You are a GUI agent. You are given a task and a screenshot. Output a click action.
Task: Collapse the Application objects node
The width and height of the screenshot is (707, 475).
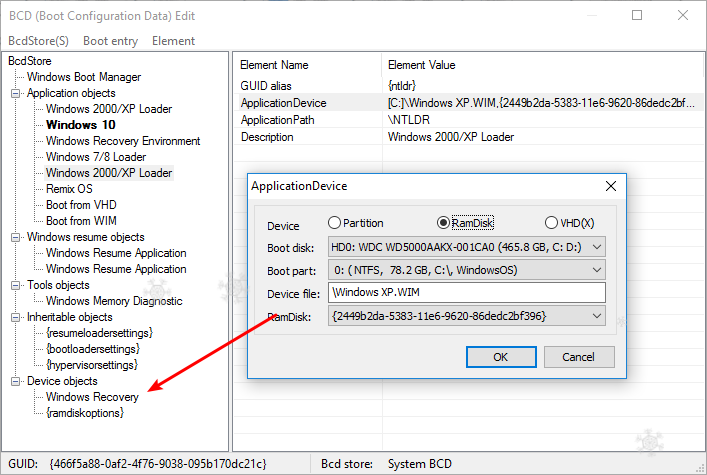pos(15,93)
